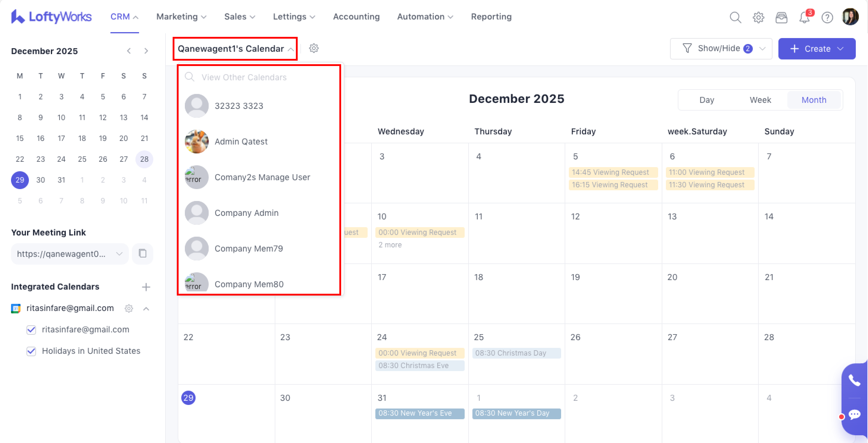Open calendar settings gear beside the calendar name
The width and height of the screenshot is (868, 443).
314,48
